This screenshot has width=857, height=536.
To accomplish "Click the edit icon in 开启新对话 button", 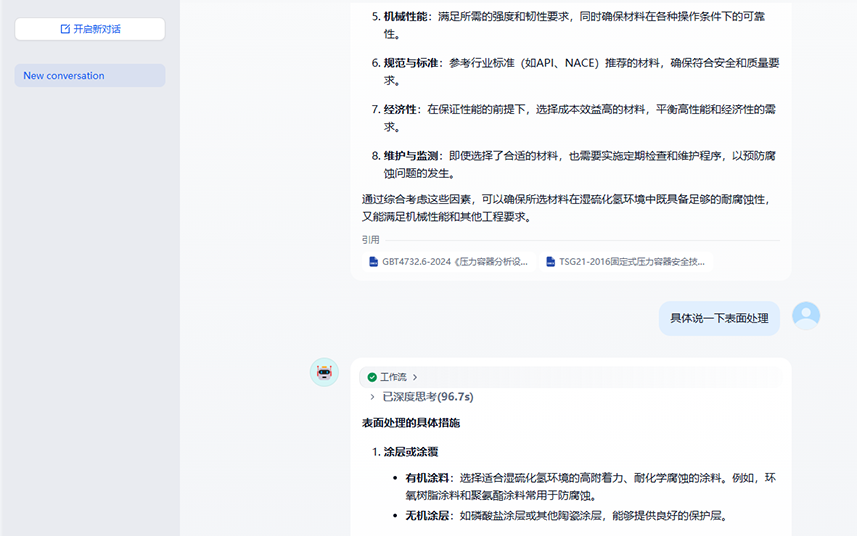I will point(65,29).
